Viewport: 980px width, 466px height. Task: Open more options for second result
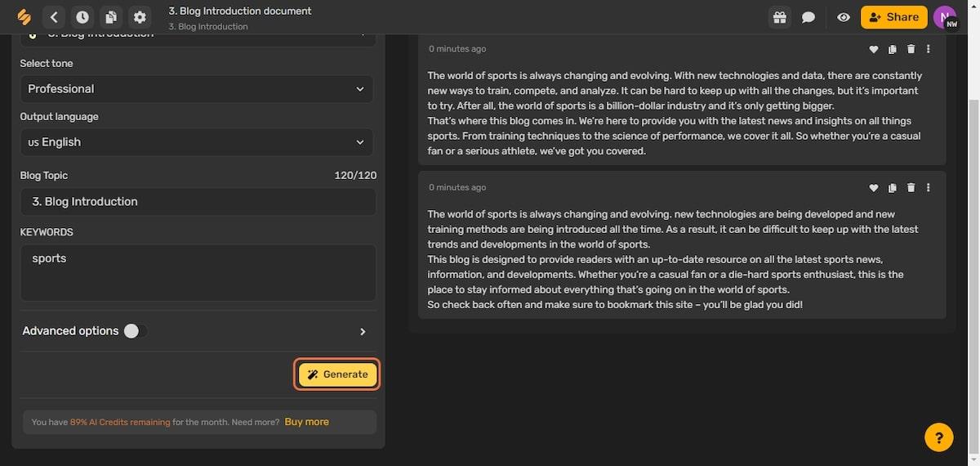coord(929,188)
